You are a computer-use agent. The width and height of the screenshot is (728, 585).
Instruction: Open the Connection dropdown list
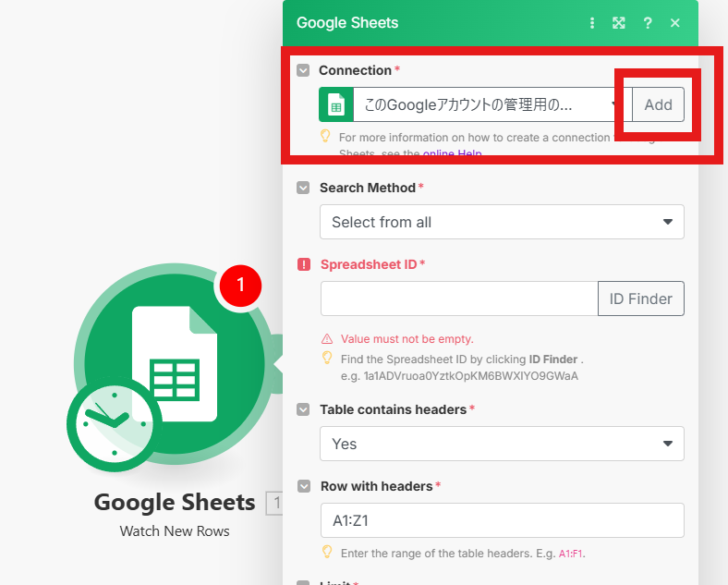point(476,104)
